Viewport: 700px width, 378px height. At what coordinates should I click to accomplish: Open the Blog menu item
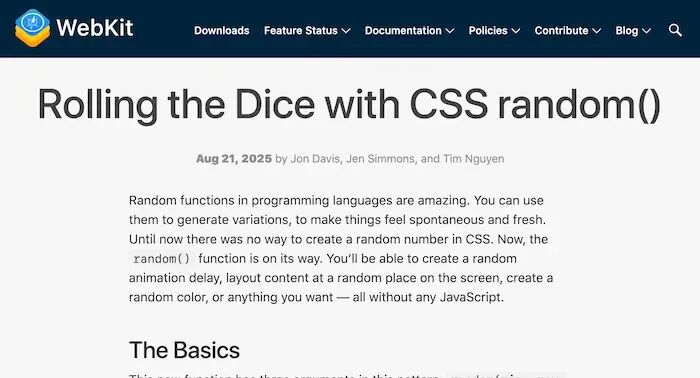coord(627,30)
